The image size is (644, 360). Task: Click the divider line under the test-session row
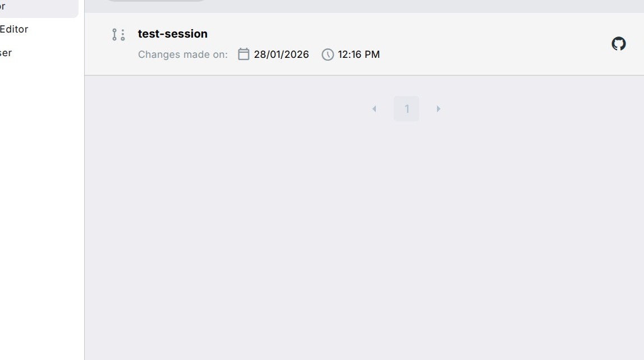point(365,75)
